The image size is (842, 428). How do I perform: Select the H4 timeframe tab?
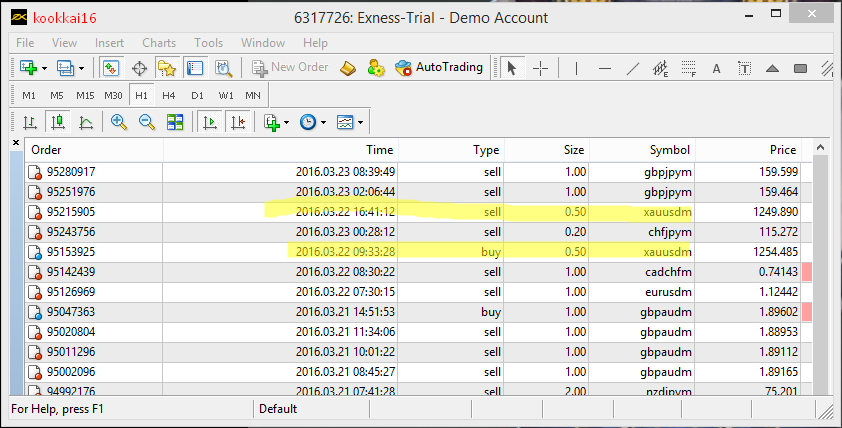(168, 95)
